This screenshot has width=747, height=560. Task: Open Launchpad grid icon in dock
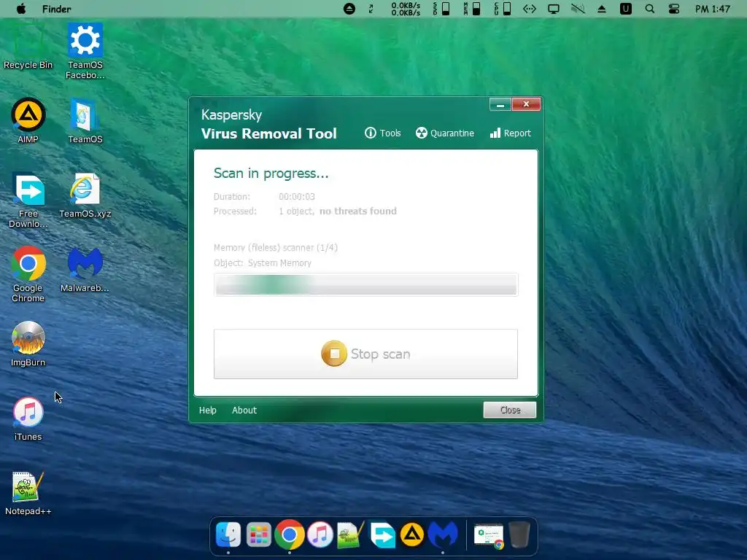(259, 534)
